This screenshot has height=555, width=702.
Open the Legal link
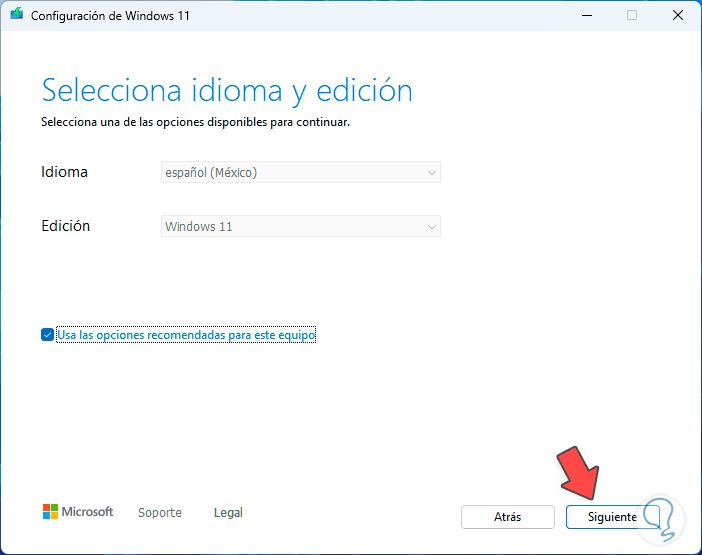228,512
